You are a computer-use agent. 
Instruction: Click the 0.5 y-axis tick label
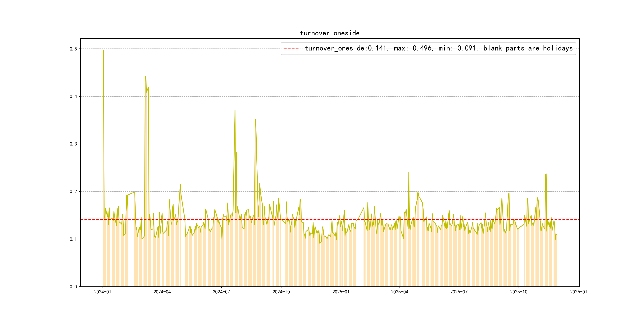click(x=73, y=49)
